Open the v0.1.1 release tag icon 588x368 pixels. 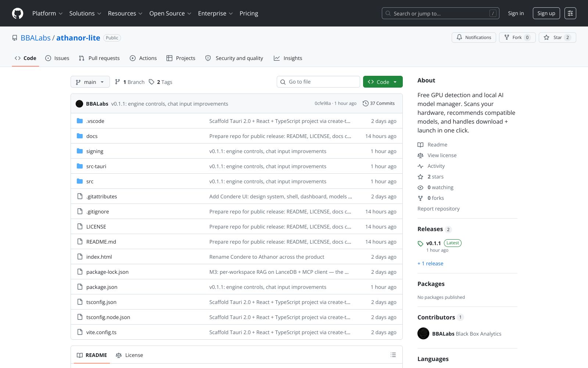click(420, 244)
